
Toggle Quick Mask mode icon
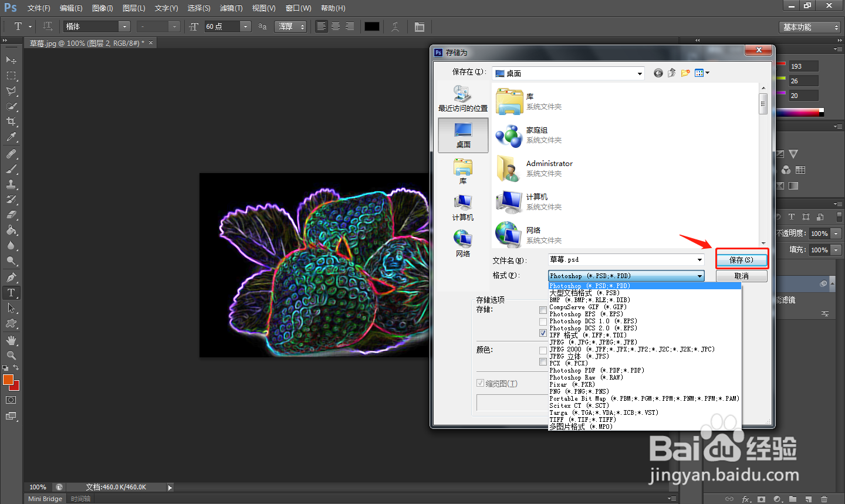click(11, 400)
